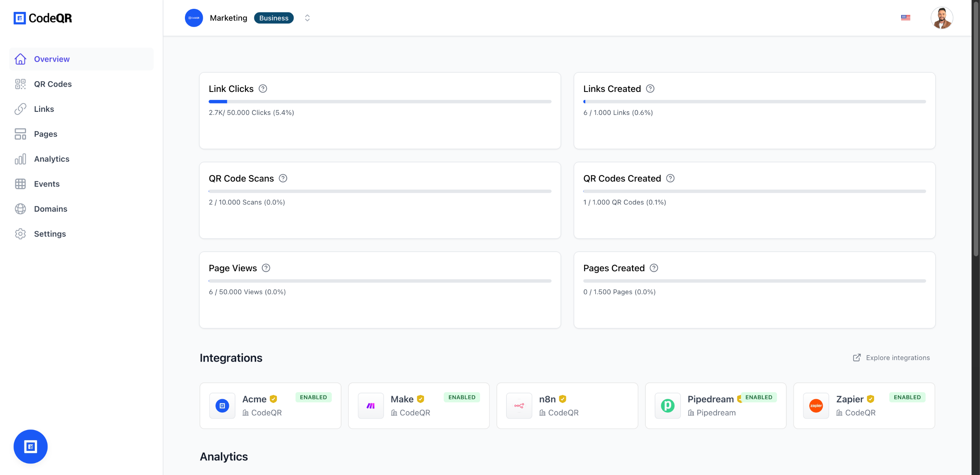Open the Domains section
Image resolution: width=980 pixels, height=475 pixels.
[x=51, y=209]
